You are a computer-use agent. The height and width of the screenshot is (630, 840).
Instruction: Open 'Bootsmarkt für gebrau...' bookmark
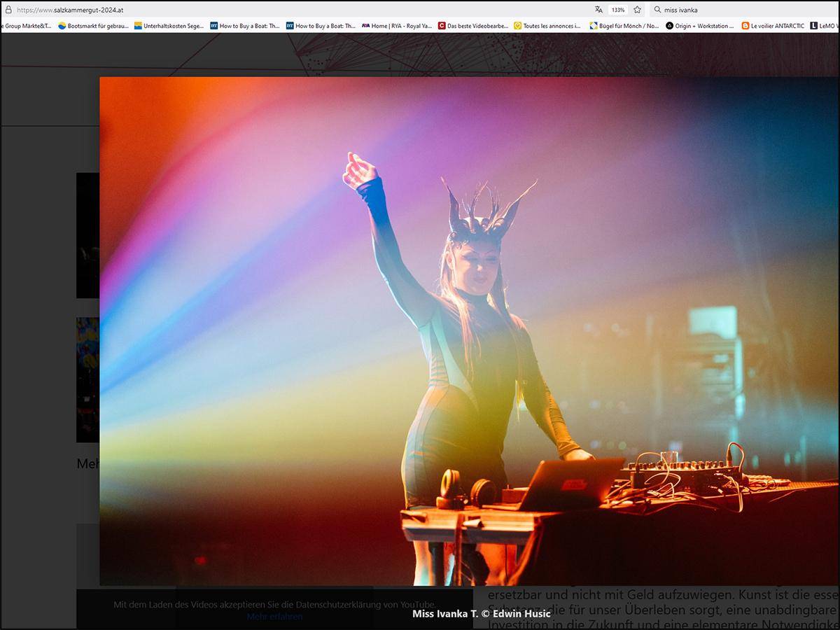(x=93, y=26)
